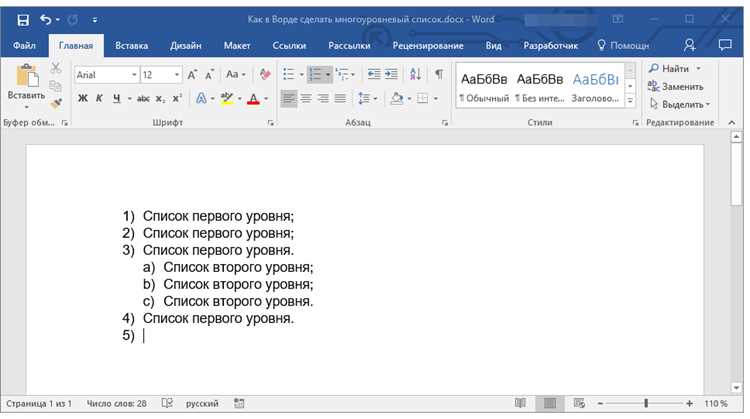The image size is (750, 419).
Task: Click the multilevel list icon
Action: (342, 74)
